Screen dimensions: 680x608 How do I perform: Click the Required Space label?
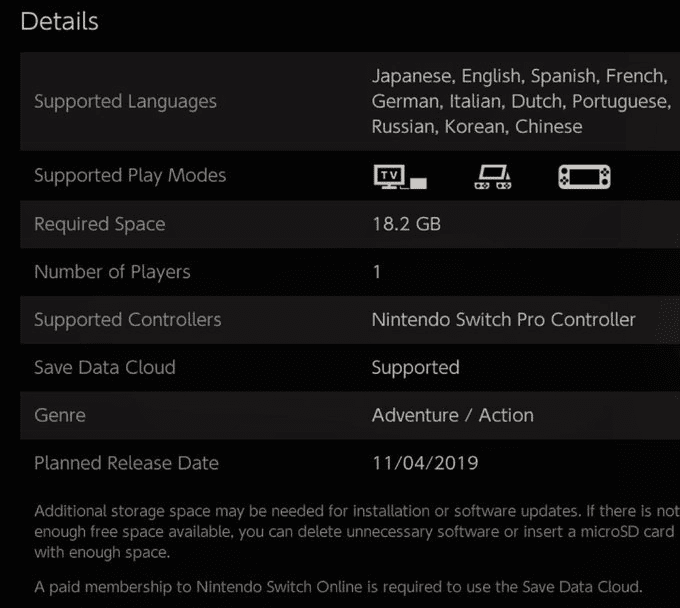(100, 224)
